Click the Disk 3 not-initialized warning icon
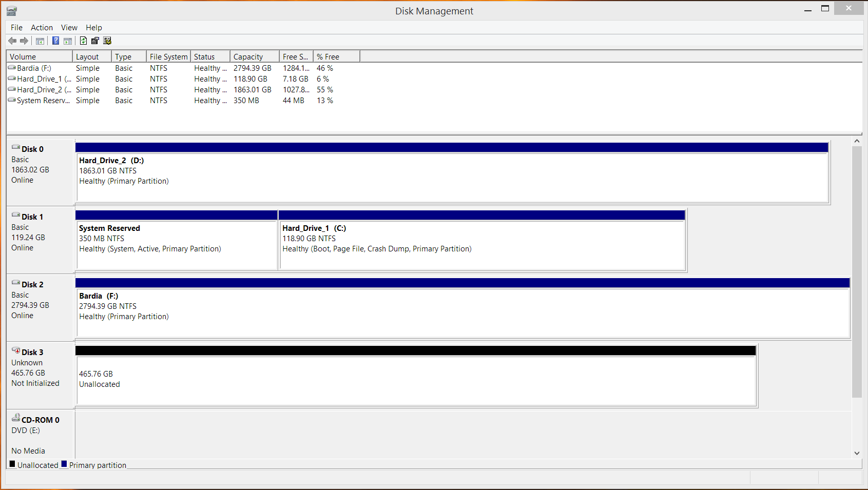Screen dimensions: 868x490 point(16,351)
